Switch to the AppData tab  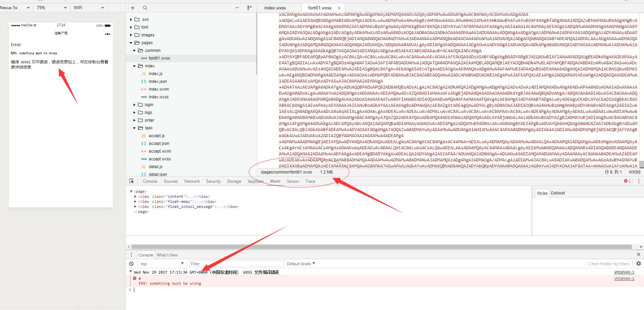tap(255, 181)
